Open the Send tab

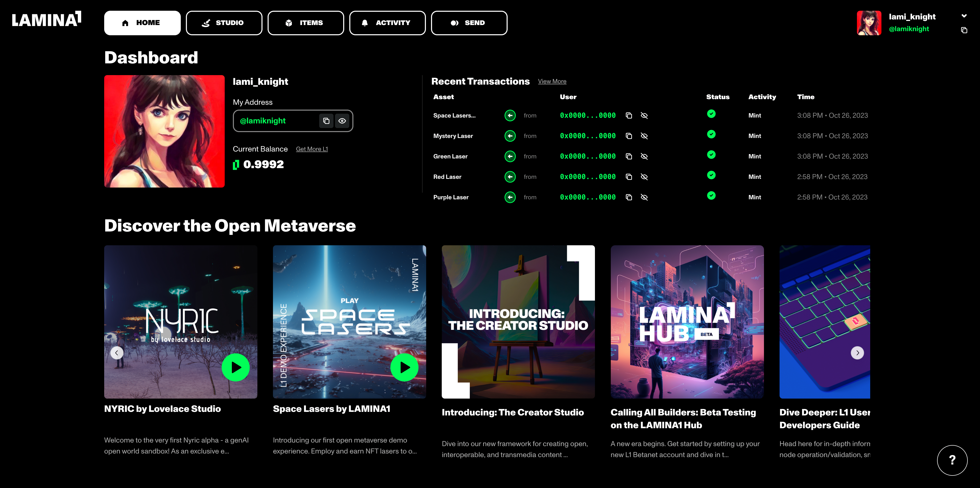[469, 23]
